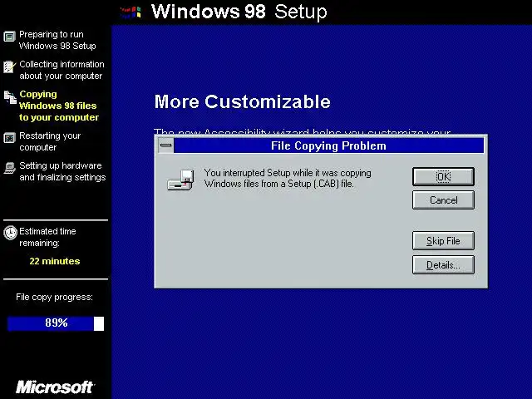Open the dialog system menu box
The width and height of the screenshot is (532, 399).
pos(166,145)
